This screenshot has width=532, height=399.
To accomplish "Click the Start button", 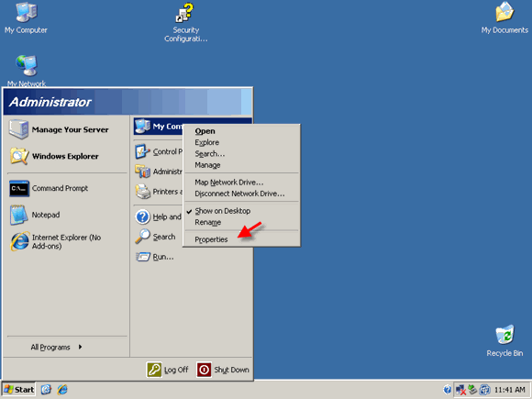I will [x=18, y=390].
